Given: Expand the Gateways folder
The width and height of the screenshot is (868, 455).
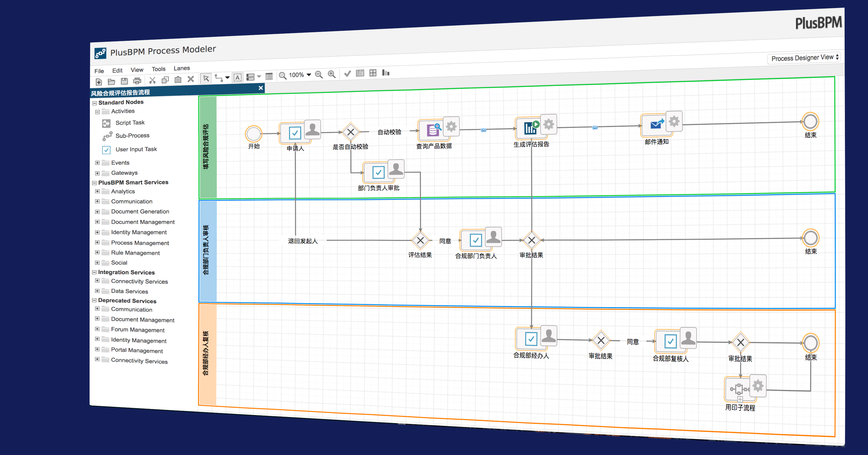Looking at the screenshot, I should (x=97, y=173).
